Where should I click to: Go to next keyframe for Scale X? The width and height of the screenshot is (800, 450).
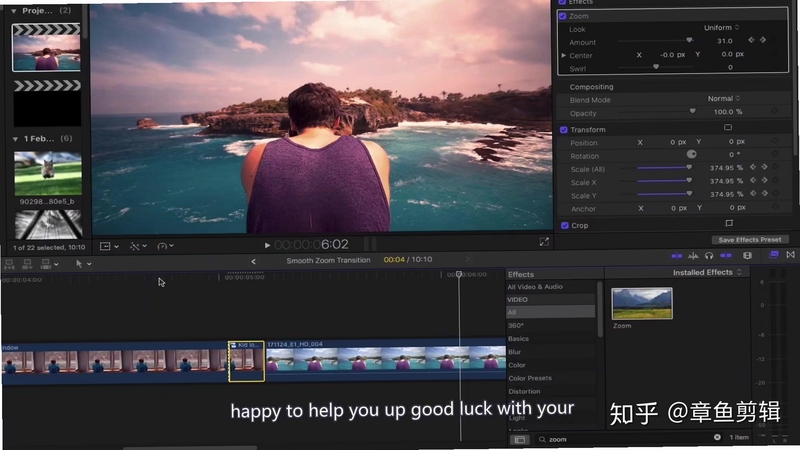(765, 180)
